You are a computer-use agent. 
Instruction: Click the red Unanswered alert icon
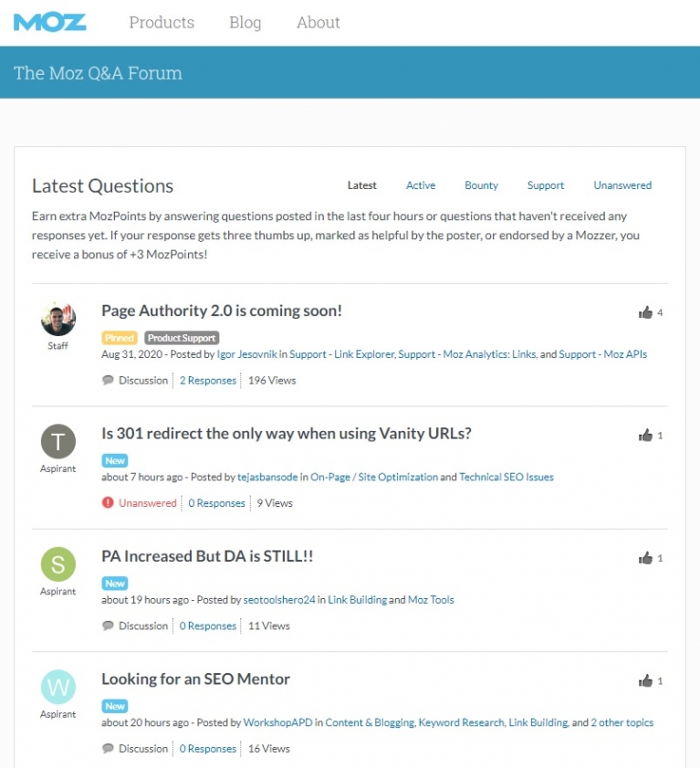[x=108, y=503]
